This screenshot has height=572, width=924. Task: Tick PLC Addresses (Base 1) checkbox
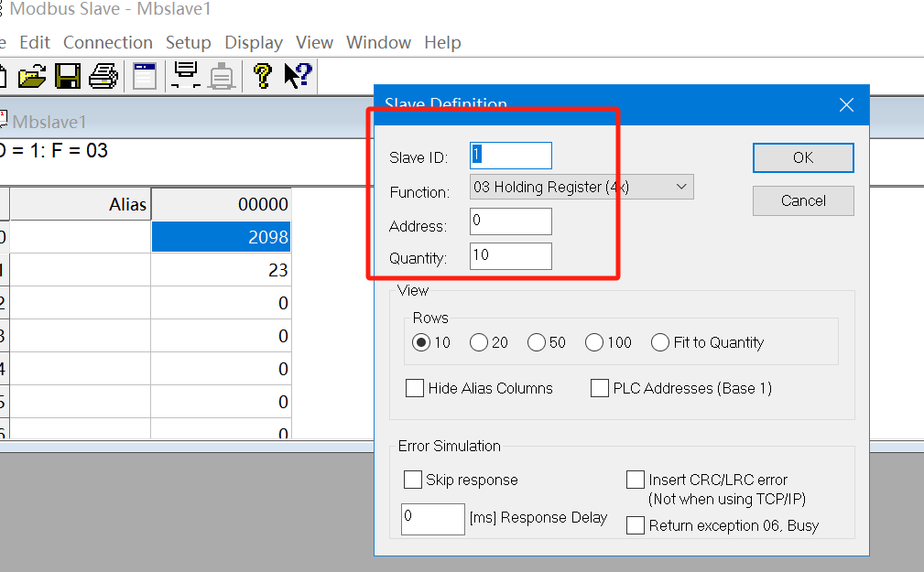600,388
